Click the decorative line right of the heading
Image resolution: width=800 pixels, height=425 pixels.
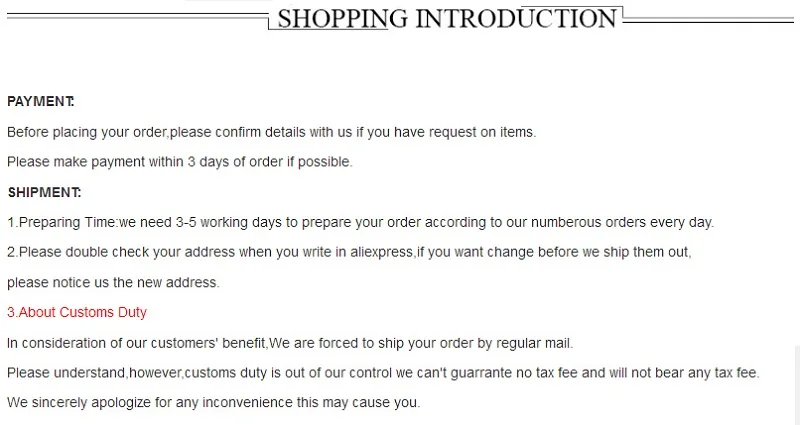[x=708, y=20]
